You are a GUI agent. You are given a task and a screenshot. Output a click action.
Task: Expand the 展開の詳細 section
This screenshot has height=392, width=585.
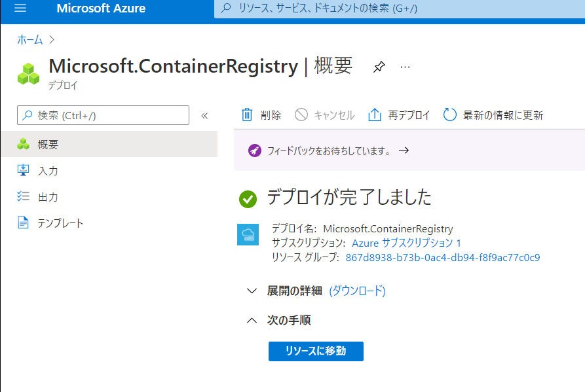tap(252, 291)
